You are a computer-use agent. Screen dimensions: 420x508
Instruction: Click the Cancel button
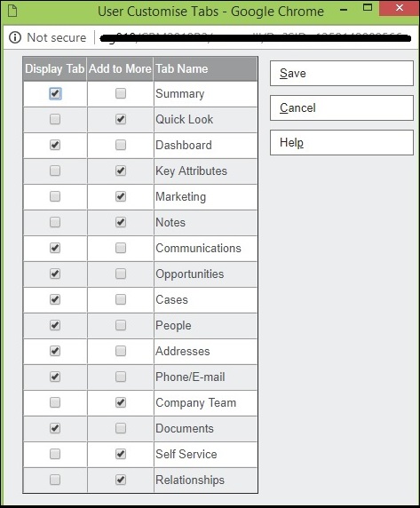tap(342, 107)
